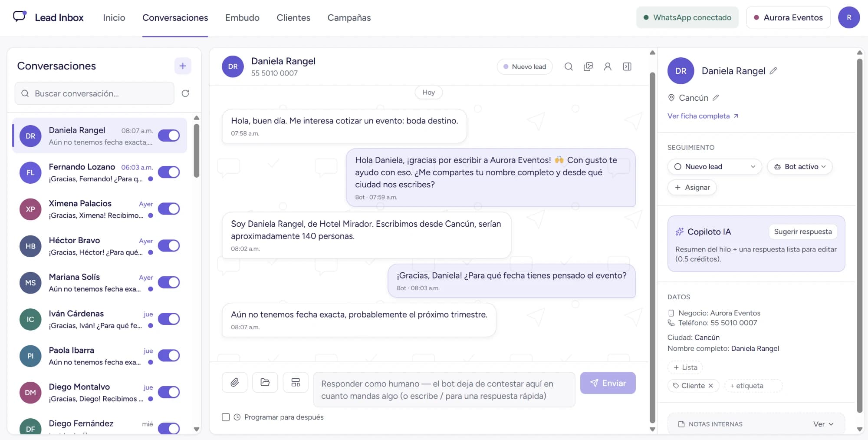Expand Notas Internas with the Ver chevron
Image resolution: width=868 pixels, height=440 pixels.
(823, 424)
